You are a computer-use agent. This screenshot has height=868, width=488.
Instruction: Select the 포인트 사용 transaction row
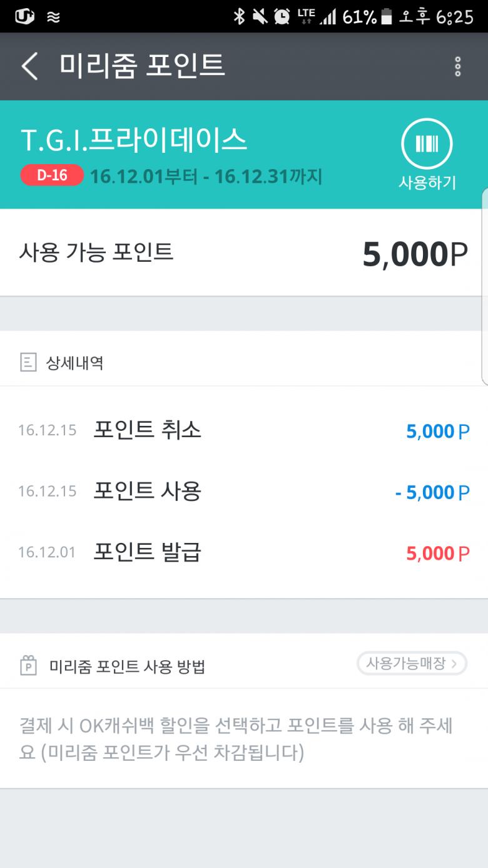pos(244,492)
